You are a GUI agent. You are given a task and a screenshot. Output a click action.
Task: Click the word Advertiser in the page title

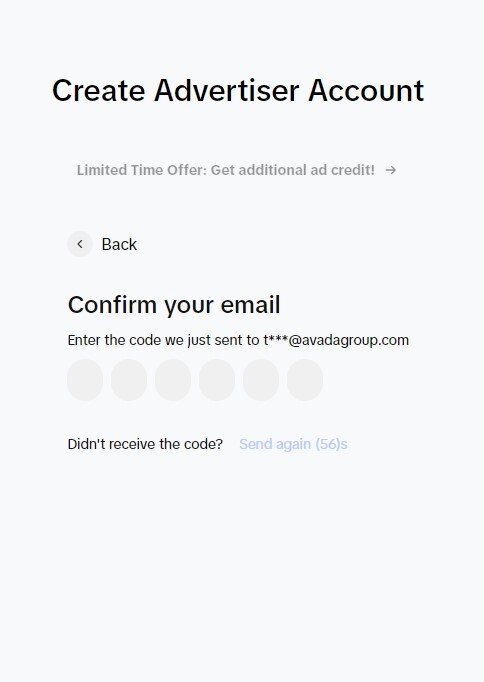coord(227,90)
